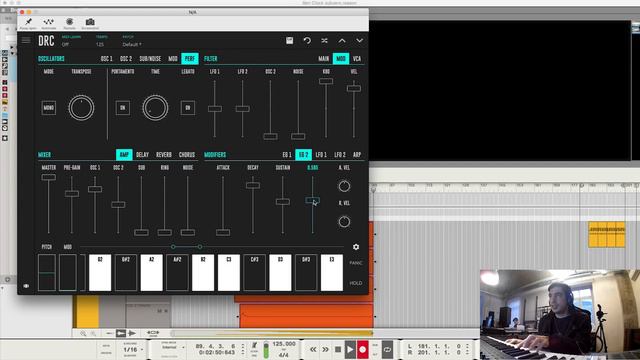640x360 pixels.
Task: Click the 4/4 time signature field
Action: (x=283, y=355)
